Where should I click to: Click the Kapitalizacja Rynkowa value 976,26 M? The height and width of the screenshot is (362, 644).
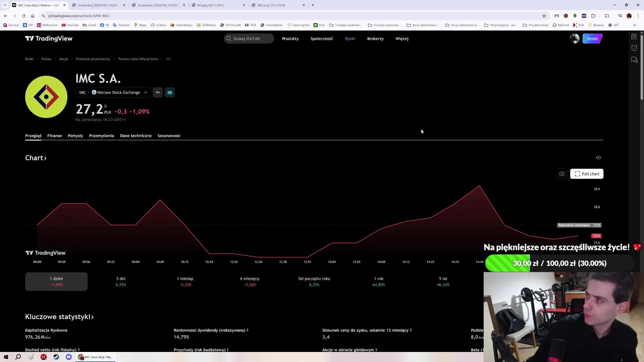pos(38,337)
